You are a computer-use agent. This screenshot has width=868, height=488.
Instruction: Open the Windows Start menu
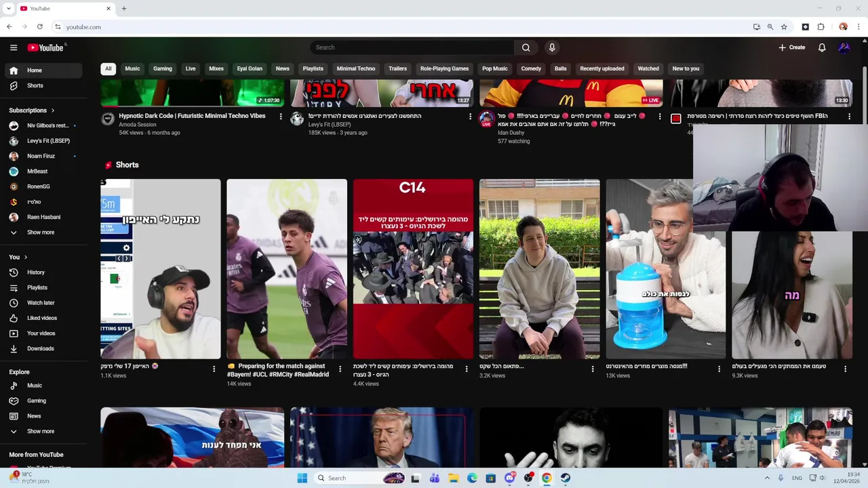302,478
